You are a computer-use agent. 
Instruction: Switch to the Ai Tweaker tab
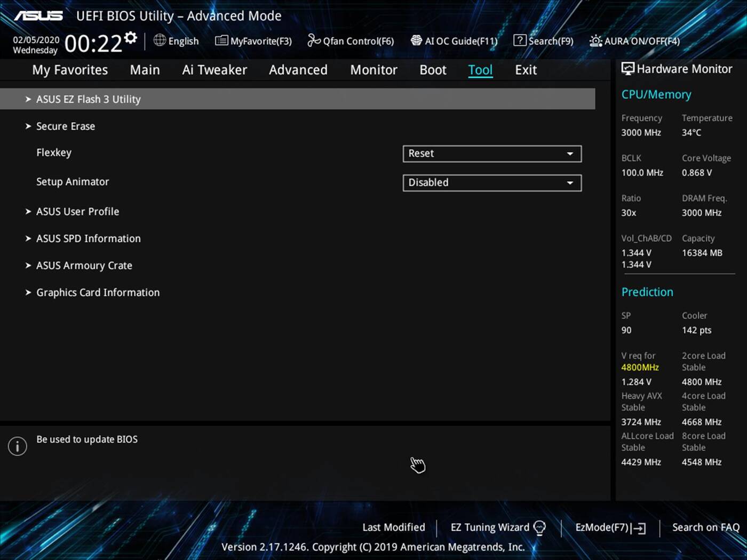point(214,70)
